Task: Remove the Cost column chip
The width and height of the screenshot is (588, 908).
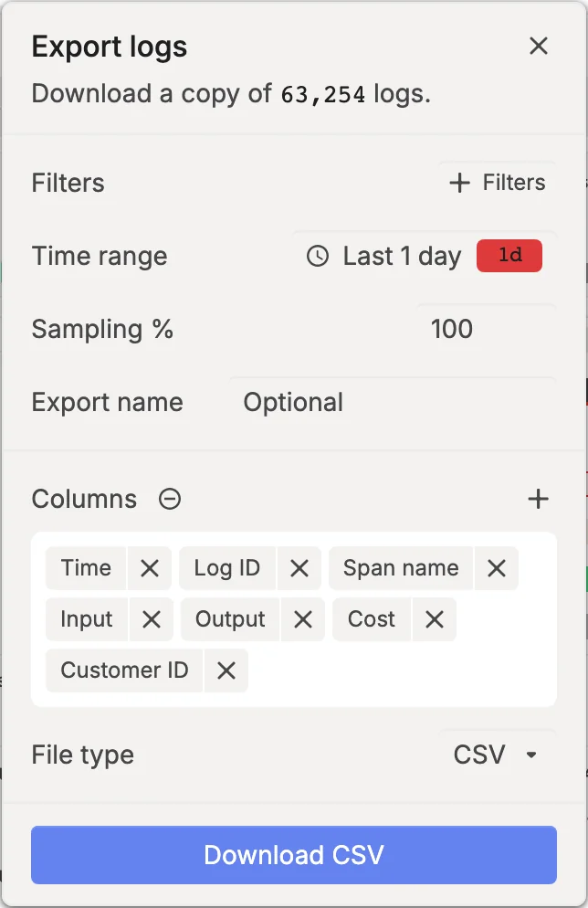Action: (x=434, y=619)
